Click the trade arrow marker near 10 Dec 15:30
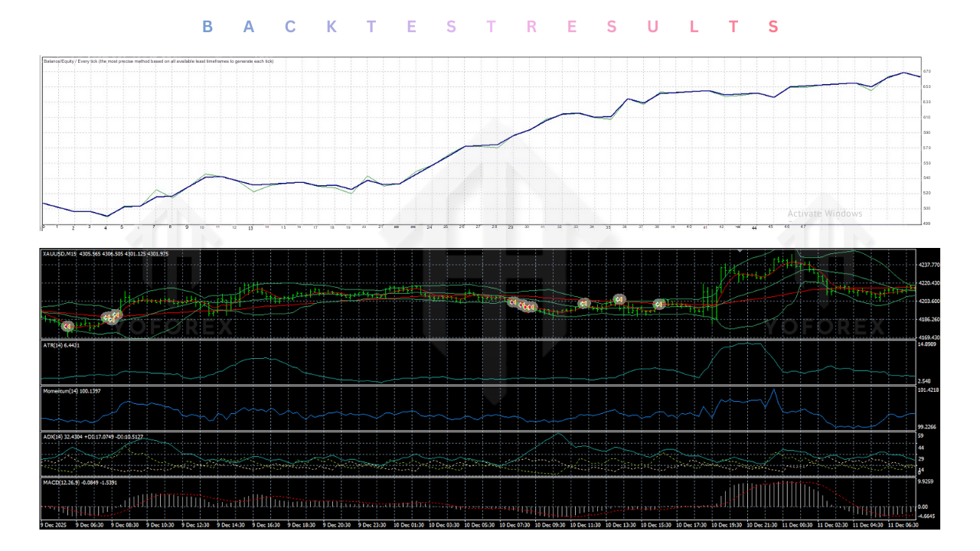The image size is (980, 551). tap(660, 305)
